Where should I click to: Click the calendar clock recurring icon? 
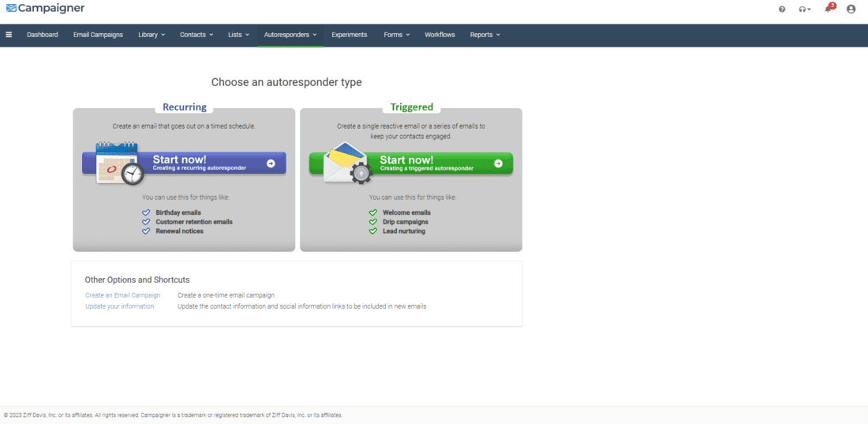point(118,163)
